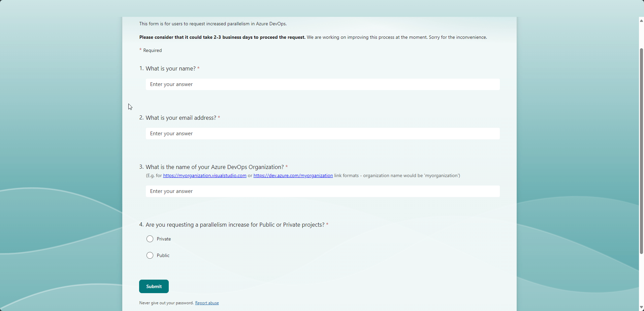Image resolution: width=644 pixels, height=311 pixels.
Task: Click the answer field for DevOps Organization name
Action: (x=322, y=191)
